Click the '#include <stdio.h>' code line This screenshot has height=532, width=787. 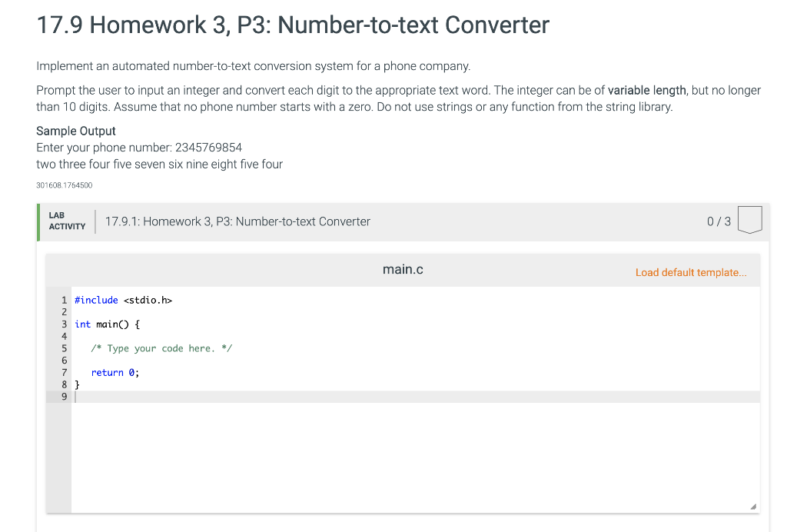click(124, 300)
